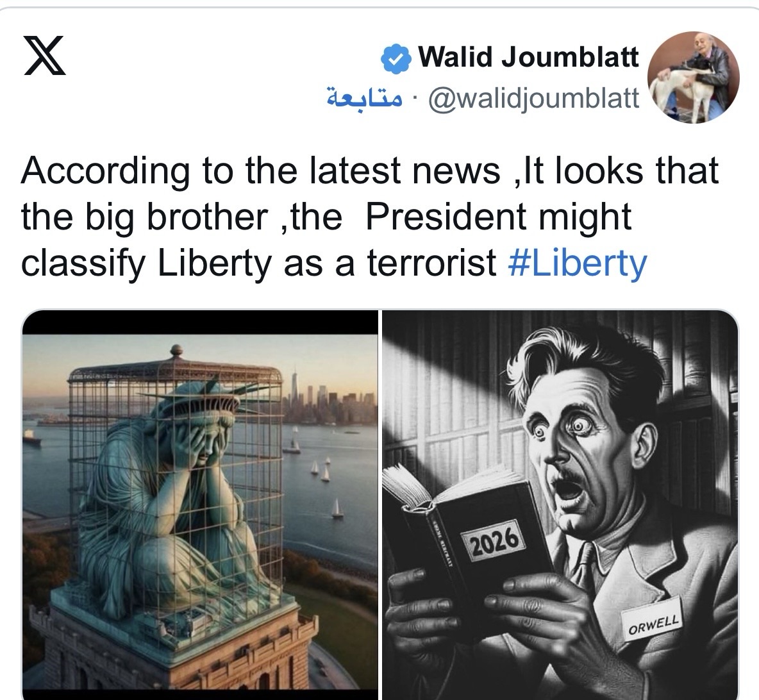
Task: Open the caged Statue of Liberty image
Action: (200, 505)
